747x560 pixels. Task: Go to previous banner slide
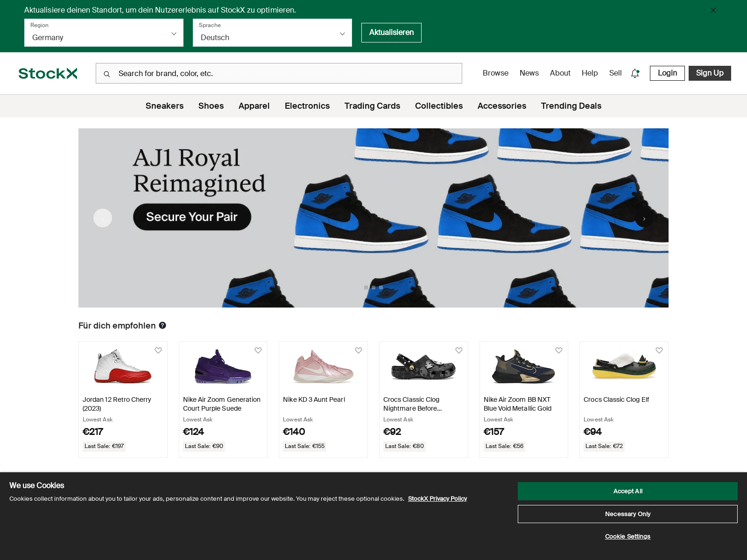(x=103, y=218)
